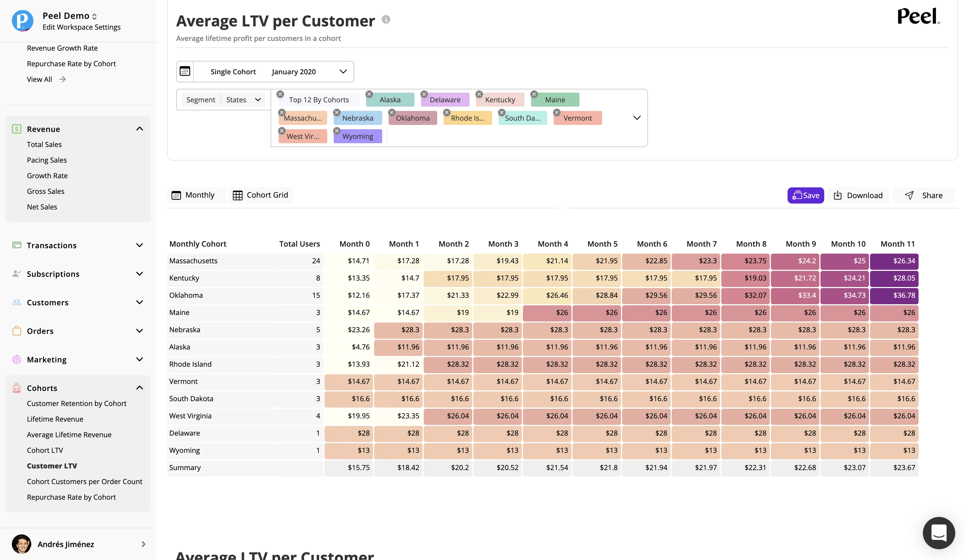Click the Peel Demo workspace logo
Screen dimensions: 966x560
22,21
